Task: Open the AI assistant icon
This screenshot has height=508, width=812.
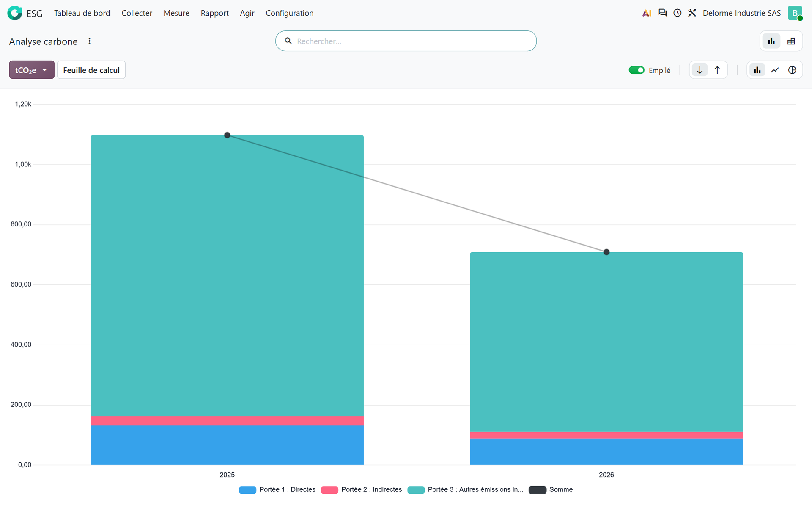Action: 647,13
